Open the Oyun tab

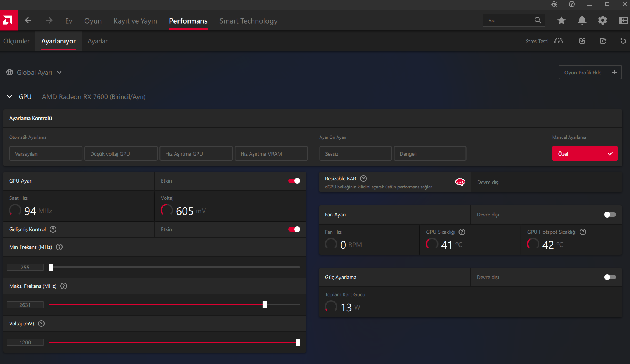coord(93,21)
